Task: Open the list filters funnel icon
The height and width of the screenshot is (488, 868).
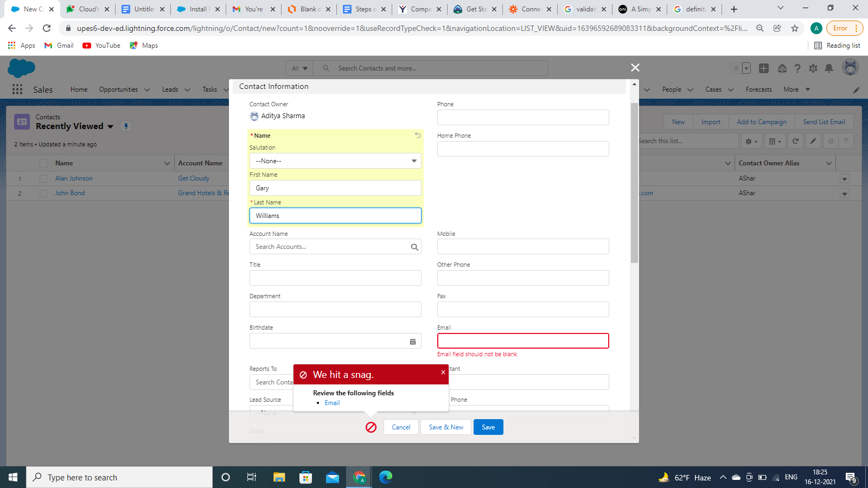Action: [x=846, y=141]
